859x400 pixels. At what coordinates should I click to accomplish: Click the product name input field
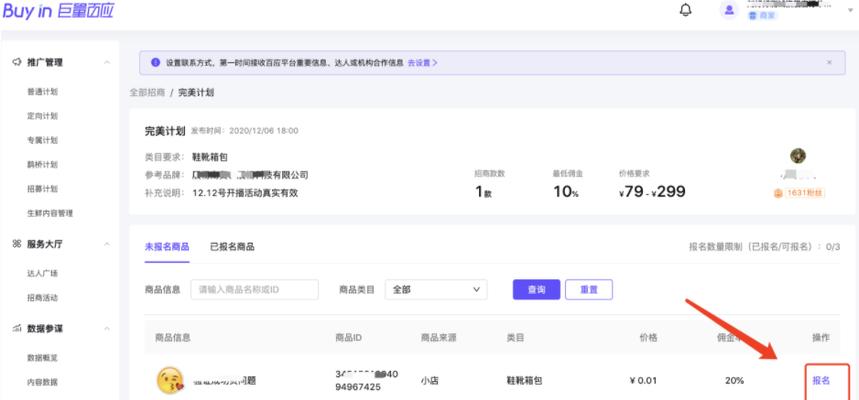[x=255, y=289]
